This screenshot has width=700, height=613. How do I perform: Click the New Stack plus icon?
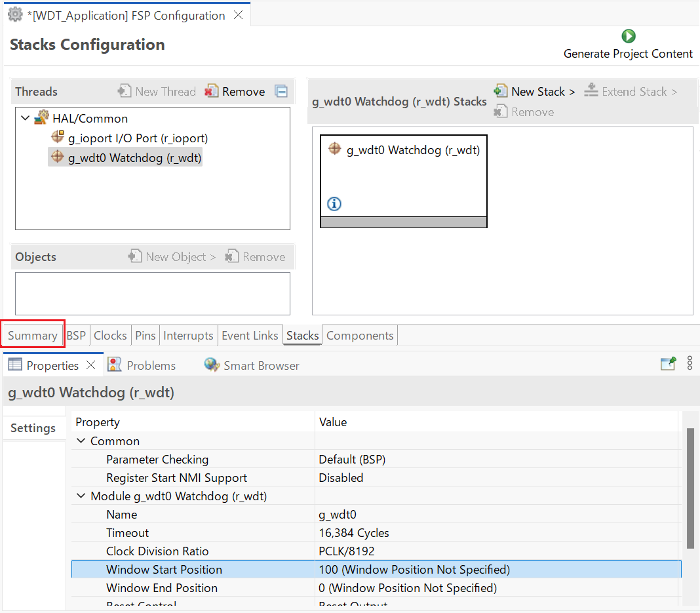[501, 90]
